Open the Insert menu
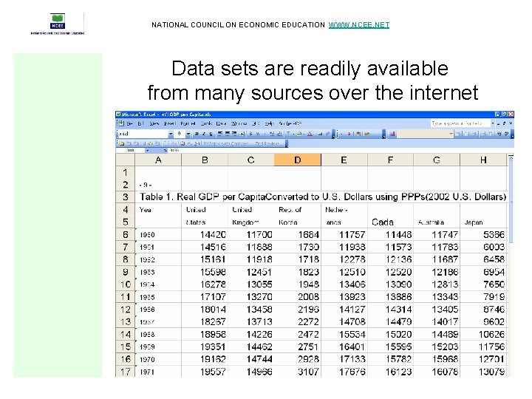532x399 pixels. [170, 124]
